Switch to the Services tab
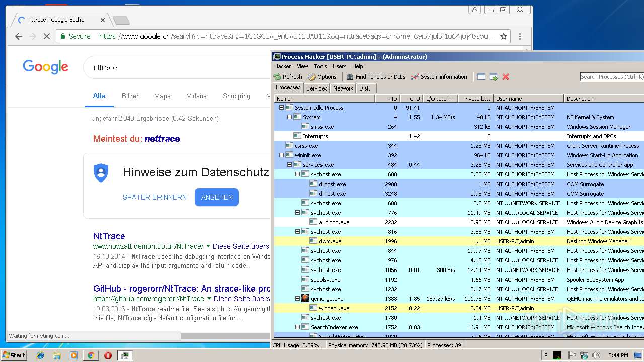 (x=317, y=88)
